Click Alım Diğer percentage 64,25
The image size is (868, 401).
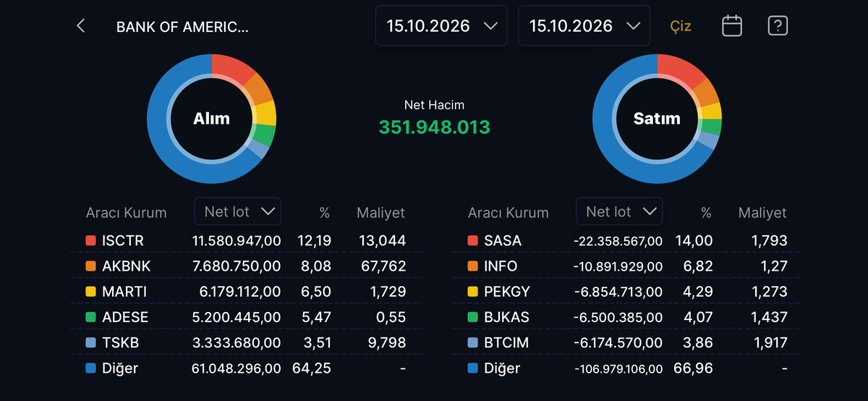coord(312,368)
